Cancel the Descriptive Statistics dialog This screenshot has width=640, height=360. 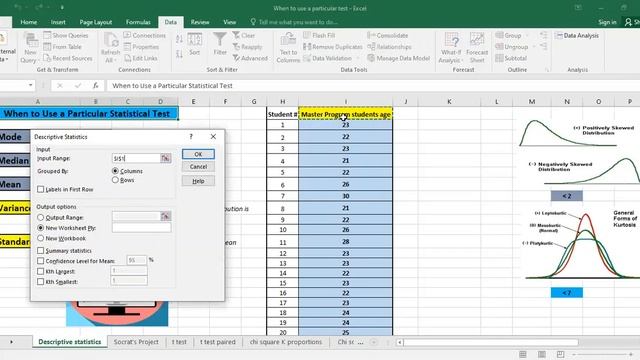[x=198, y=167]
